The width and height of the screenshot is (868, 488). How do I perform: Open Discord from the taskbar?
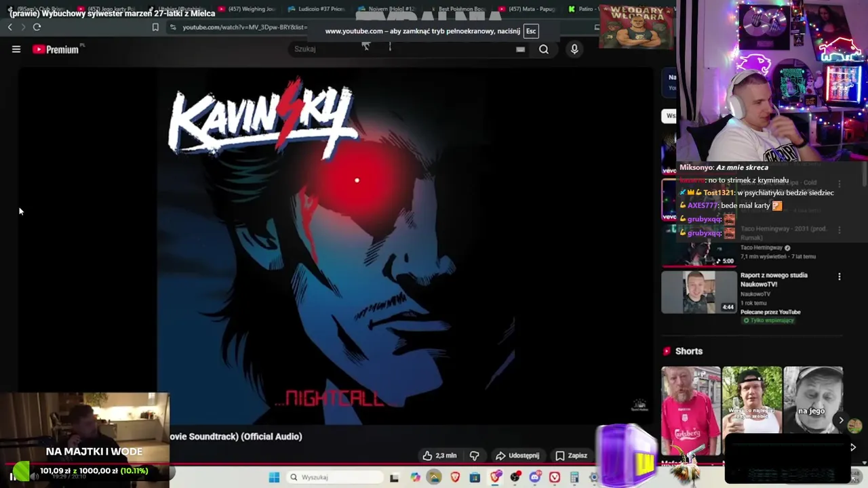pyautogui.click(x=535, y=477)
